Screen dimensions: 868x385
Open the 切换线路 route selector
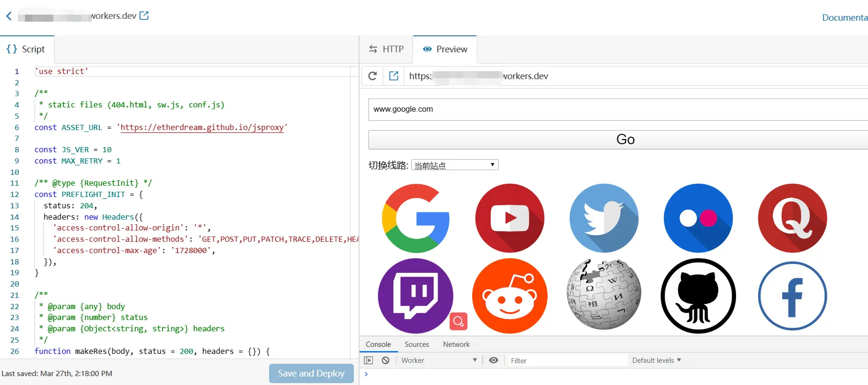pos(455,165)
